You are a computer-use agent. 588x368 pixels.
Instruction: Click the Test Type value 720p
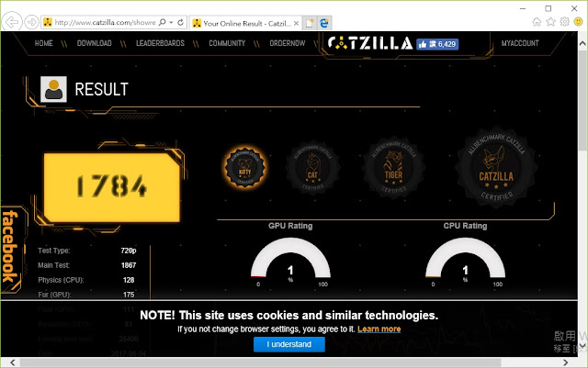coord(129,251)
